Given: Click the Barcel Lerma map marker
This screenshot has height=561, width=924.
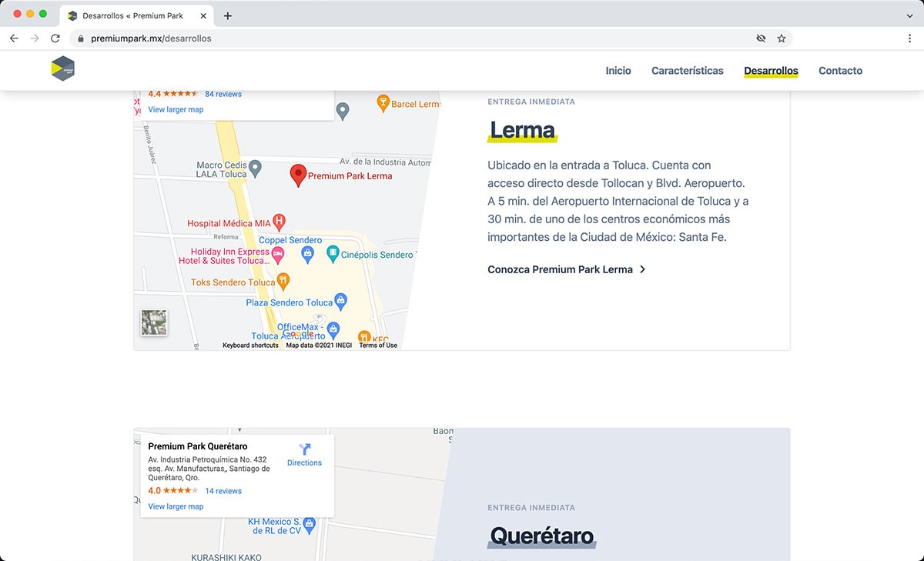Looking at the screenshot, I should (383, 102).
